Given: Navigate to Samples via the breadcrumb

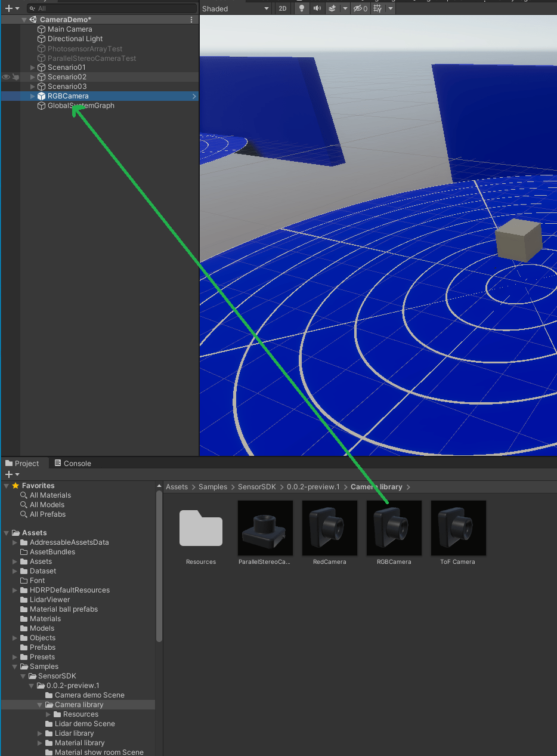Looking at the screenshot, I should (x=212, y=486).
